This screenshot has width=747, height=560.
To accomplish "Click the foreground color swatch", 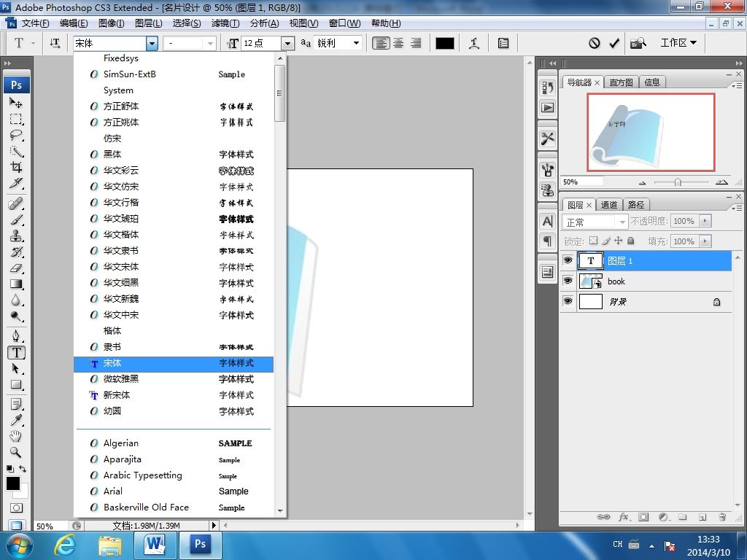I will [12, 483].
